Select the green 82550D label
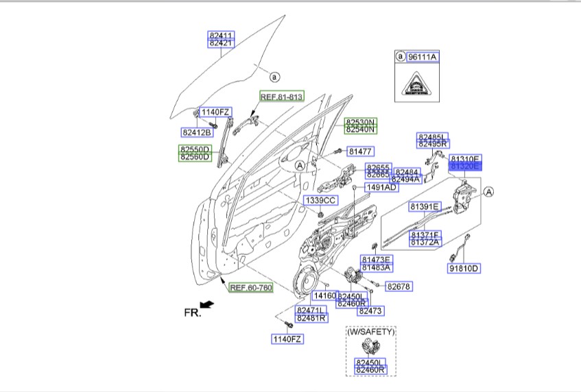The image size is (581, 392). (x=195, y=149)
